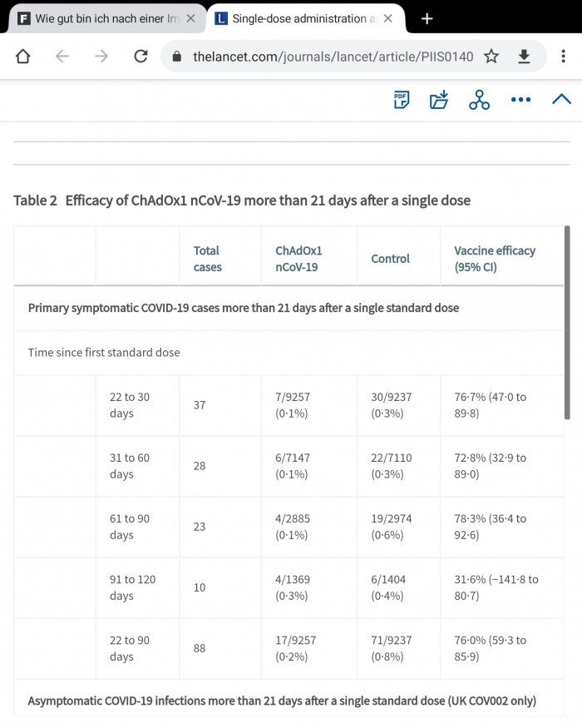Save article to folder icon
The image size is (582, 728).
tap(439, 100)
